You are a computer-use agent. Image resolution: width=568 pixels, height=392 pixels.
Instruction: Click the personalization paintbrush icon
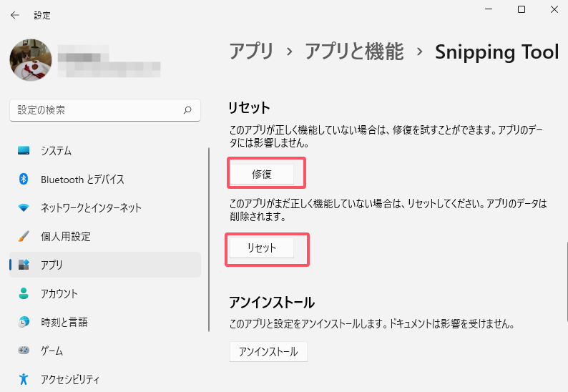(x=24, y=237)
